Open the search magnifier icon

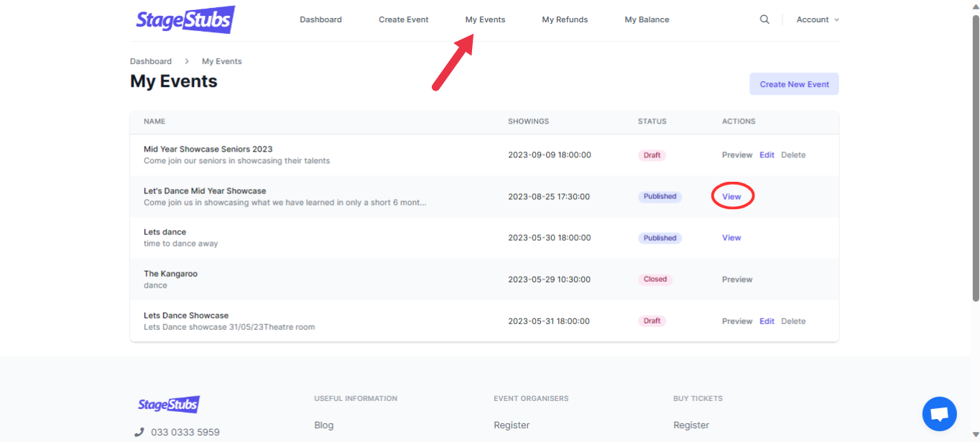coord(764,19)
